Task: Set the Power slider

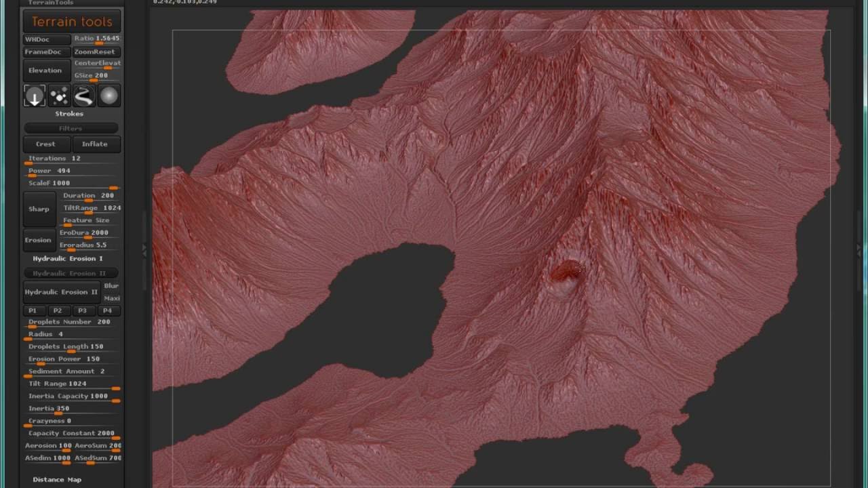Action: tap(72, 171)
